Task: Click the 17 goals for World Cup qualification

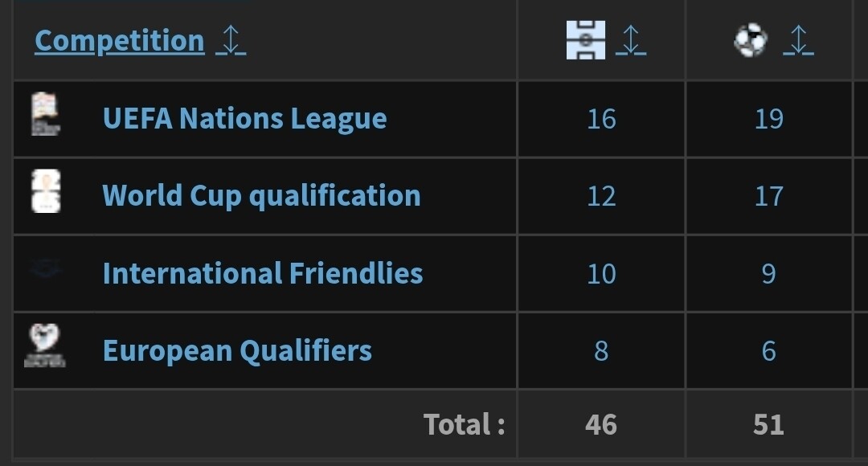Action: [x=769, y=197]
